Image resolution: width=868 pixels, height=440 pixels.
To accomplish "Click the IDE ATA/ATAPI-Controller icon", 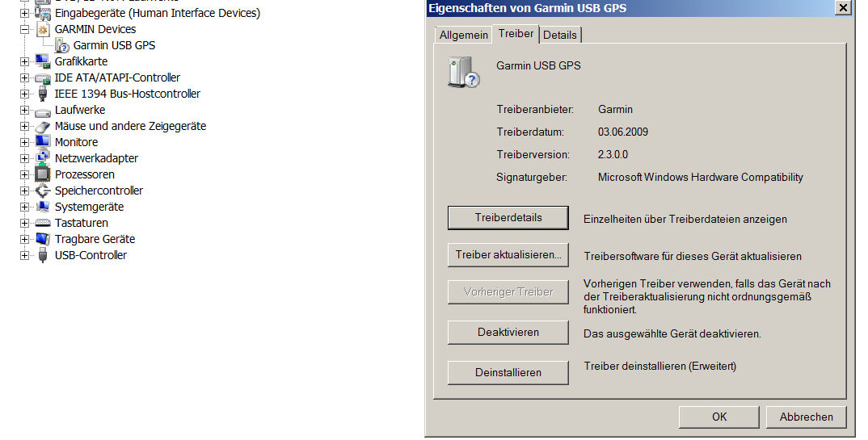I will pyautogui.click(x=43, y=78).
